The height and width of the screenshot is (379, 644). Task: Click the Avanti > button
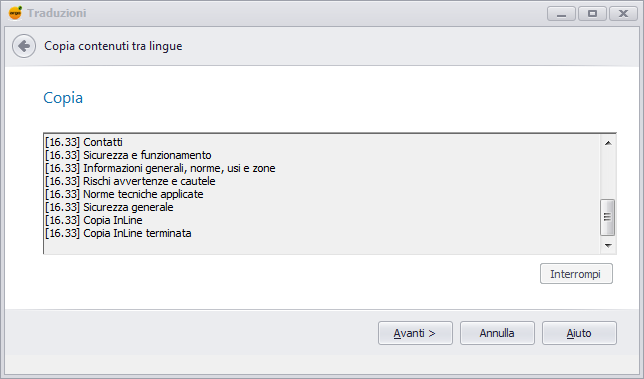click(415, 333)
